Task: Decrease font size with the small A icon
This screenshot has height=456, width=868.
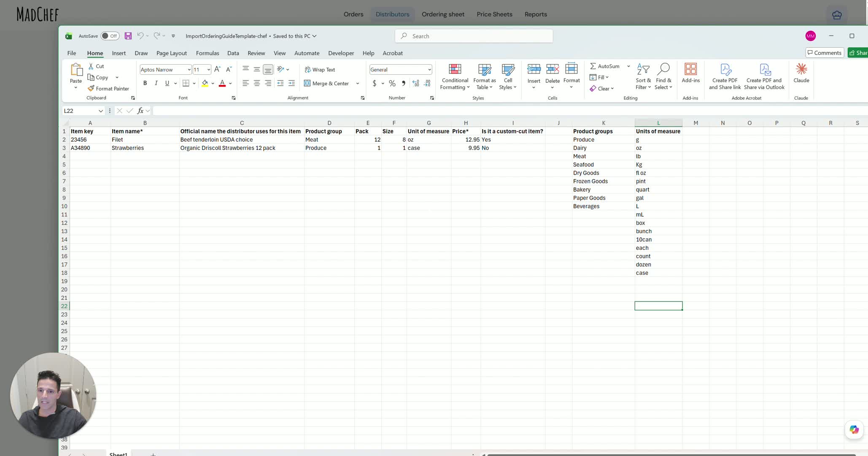Action: [229, 69]
